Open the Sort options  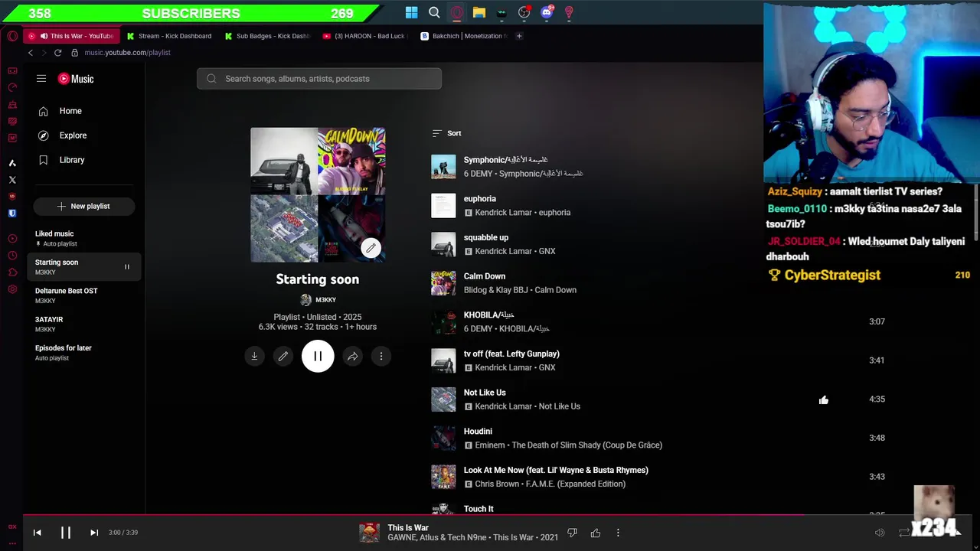[x=446, y=133]
